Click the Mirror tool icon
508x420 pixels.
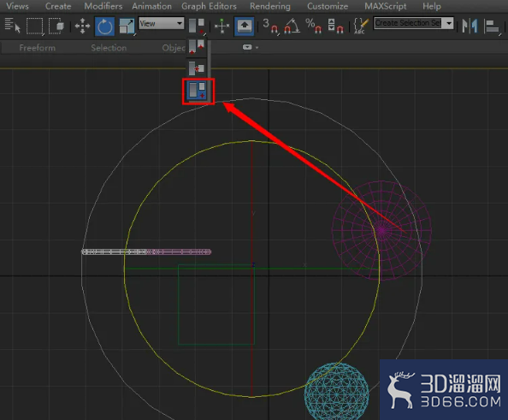[x=470, y=26]
